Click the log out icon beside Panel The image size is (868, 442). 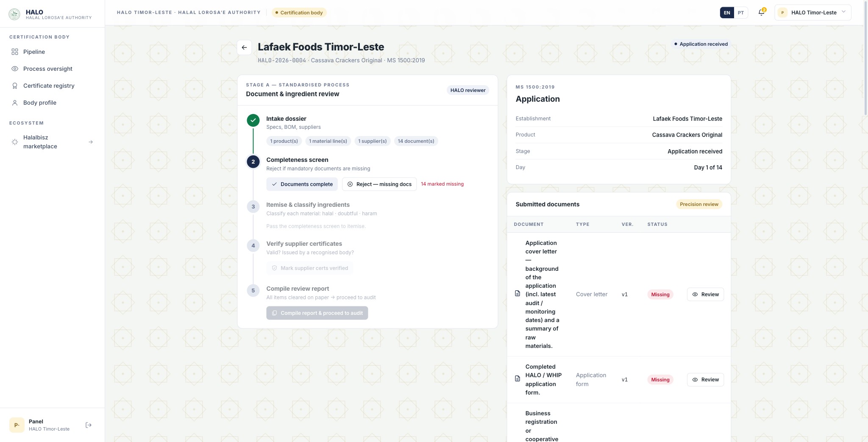tap(89, 425)
